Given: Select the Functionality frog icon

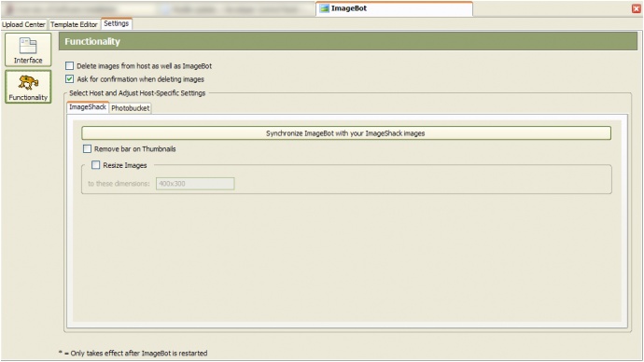Looking at the screenshot, I should 28,82.
